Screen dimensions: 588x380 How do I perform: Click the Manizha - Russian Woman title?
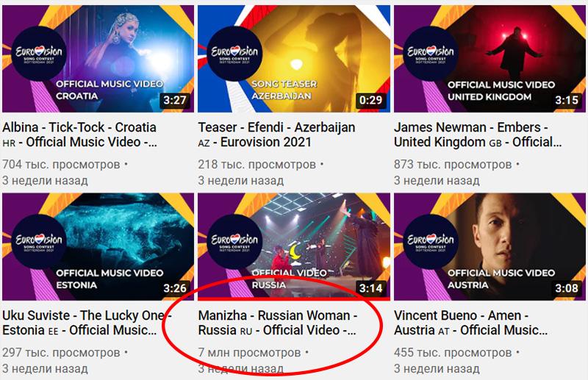coord(278,323)
